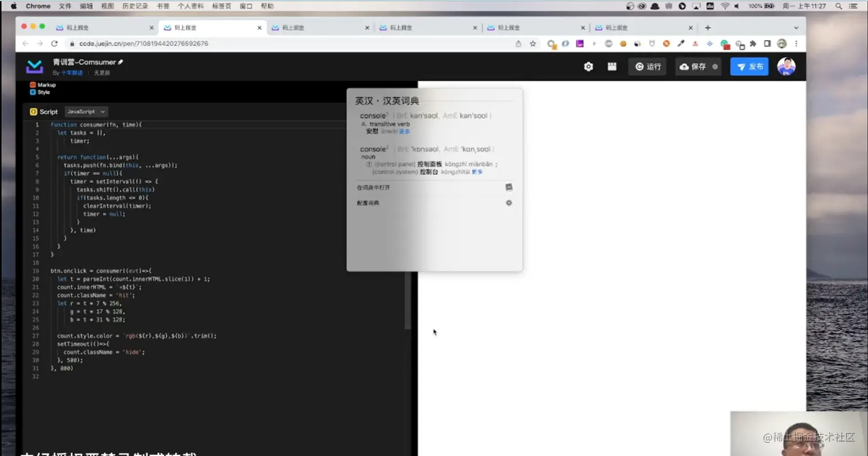Click the code editor vertical scrollbar
The image size is (868, 456).
click(408, 299)
